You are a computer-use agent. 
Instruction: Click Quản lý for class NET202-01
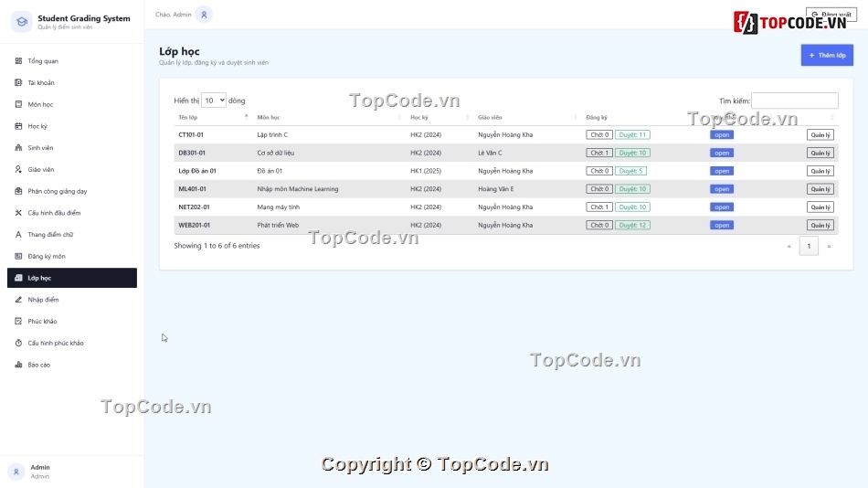click(x=820, y=207)
